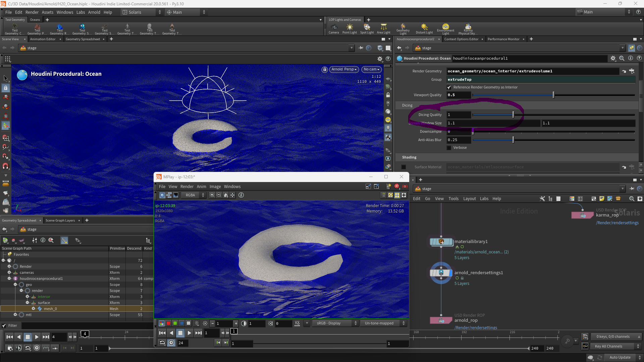Viewport: 644px width, 362px height.
Task: Click the parameter search magnifier icon
Action: point(622,58)
